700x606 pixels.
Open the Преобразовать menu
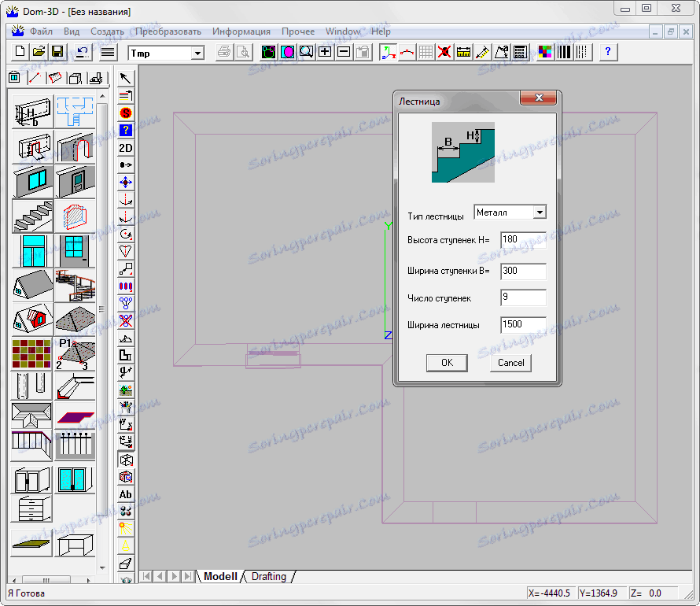(168, 31)
